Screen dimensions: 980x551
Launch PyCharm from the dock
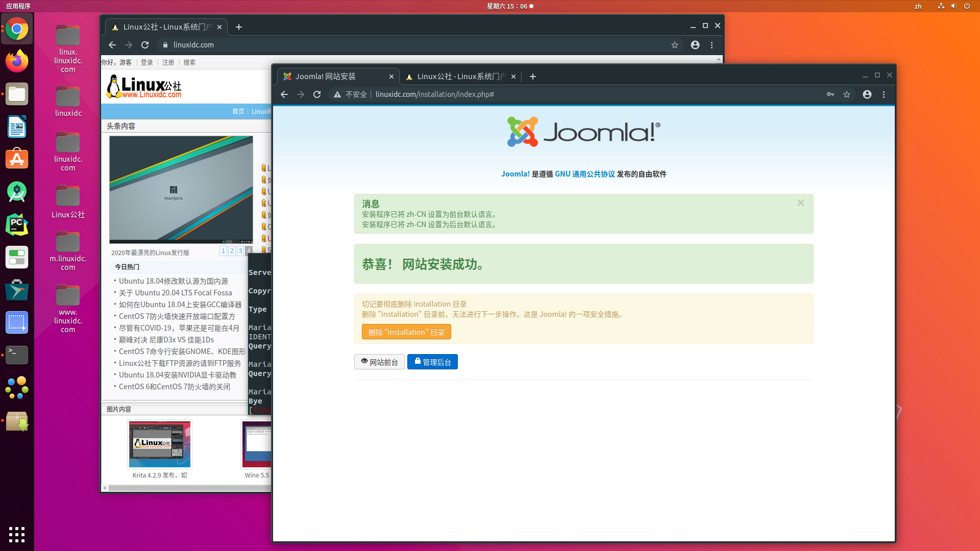[x=17, y=224]
